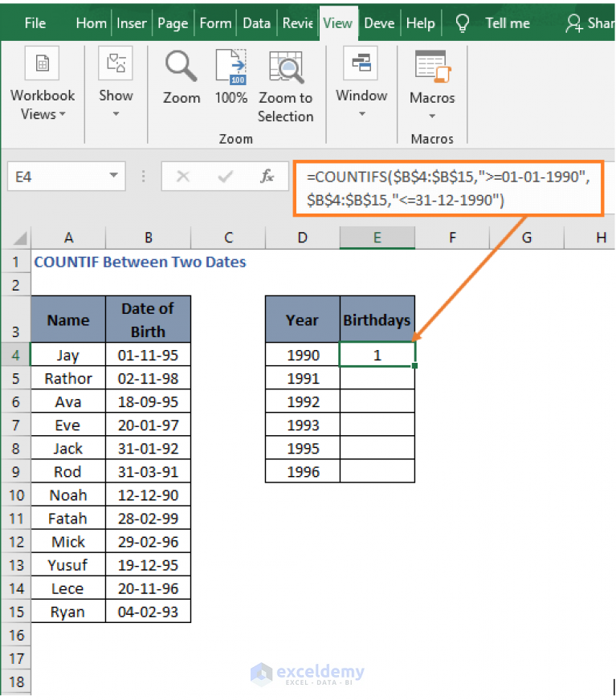
Task: Click the Share person icon
Action: click(x=573, y=22)
